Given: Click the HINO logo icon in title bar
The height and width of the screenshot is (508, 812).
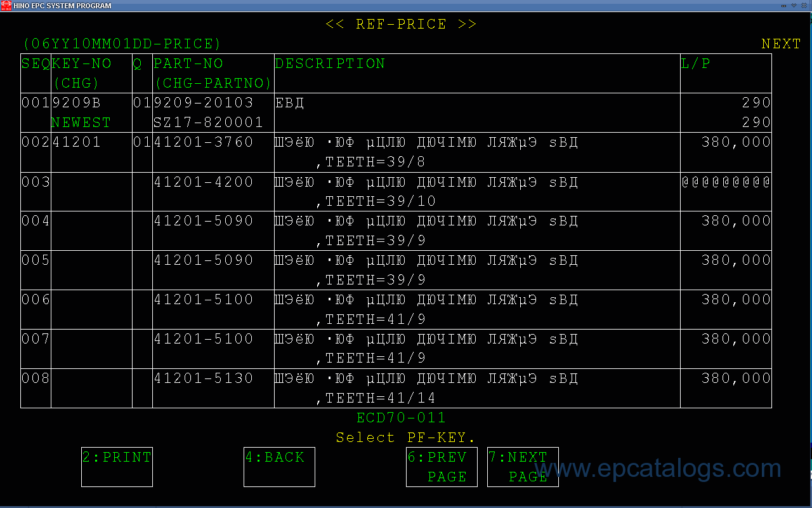Looking at the screenshot, I should click(x=6, y=5).
